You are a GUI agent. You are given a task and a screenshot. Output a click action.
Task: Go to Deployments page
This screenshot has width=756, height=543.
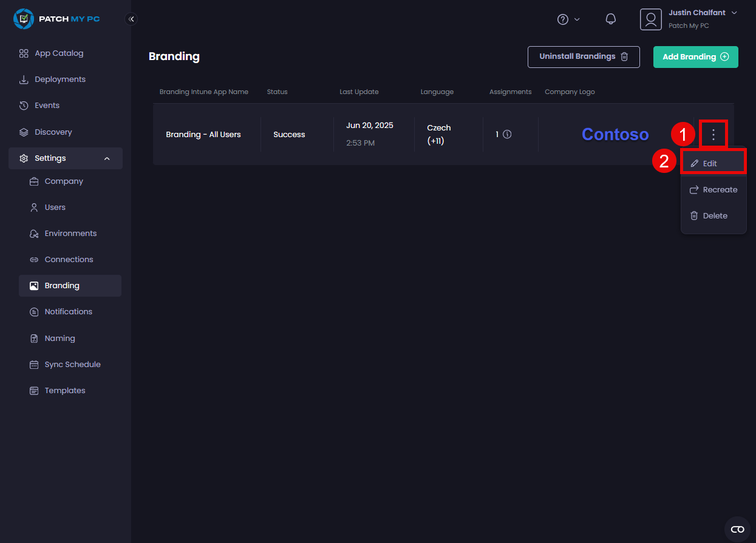60,79
